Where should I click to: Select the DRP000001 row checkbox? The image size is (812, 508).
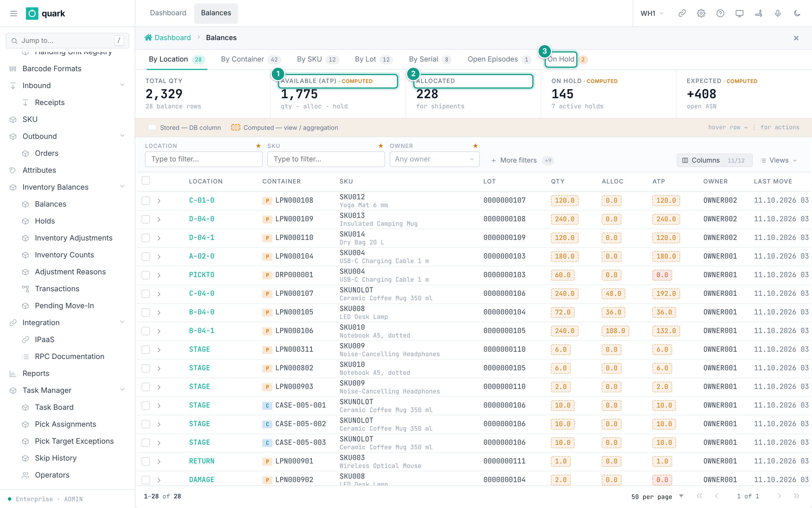(145, 275)
